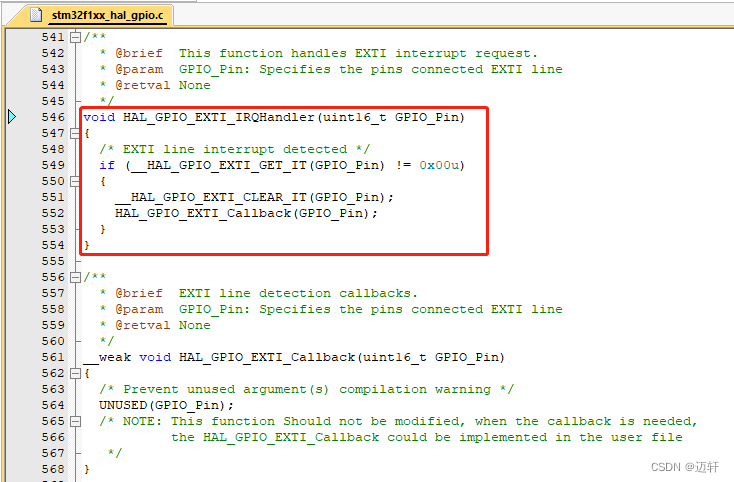Click the 'Prevent unused argument(s)' comment
This screenshot has height=482, width=734.
[307, 389]
